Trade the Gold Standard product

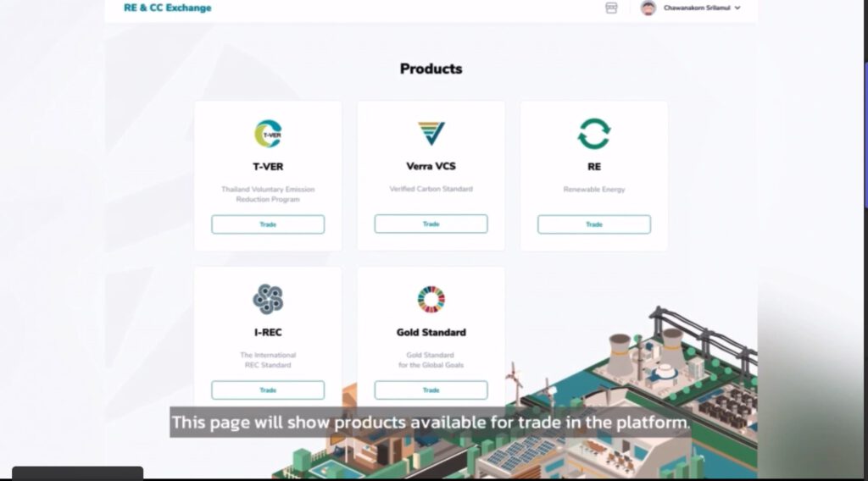coord(431,390)
